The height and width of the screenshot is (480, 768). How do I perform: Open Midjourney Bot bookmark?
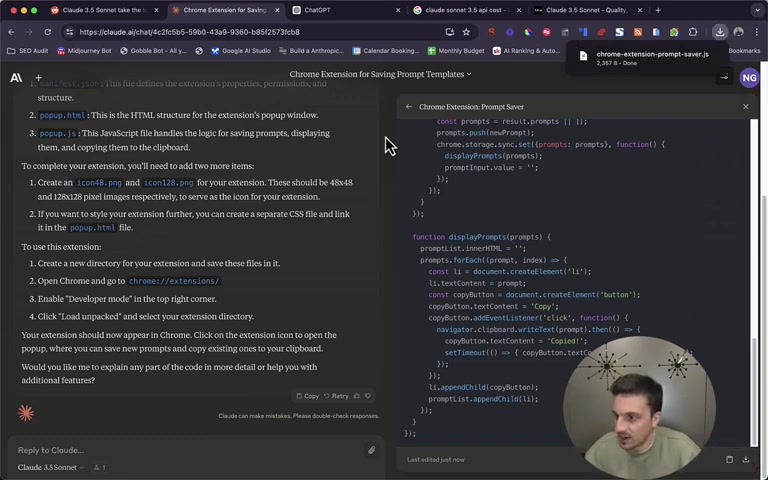pos(84,50)
